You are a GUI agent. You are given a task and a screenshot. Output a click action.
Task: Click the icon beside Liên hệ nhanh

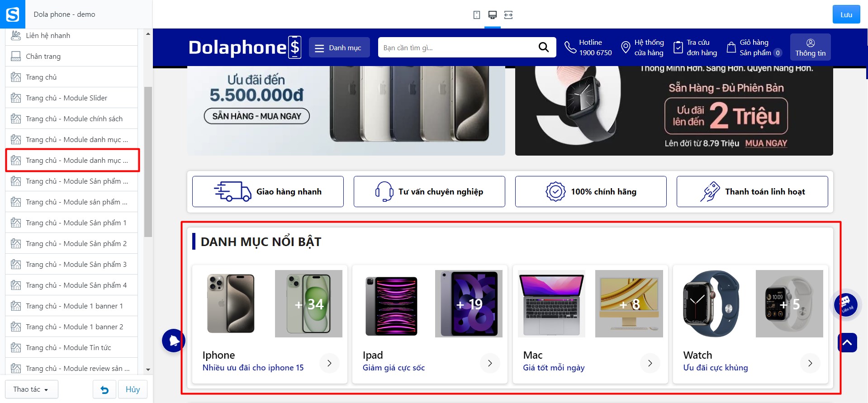(16, 35)
